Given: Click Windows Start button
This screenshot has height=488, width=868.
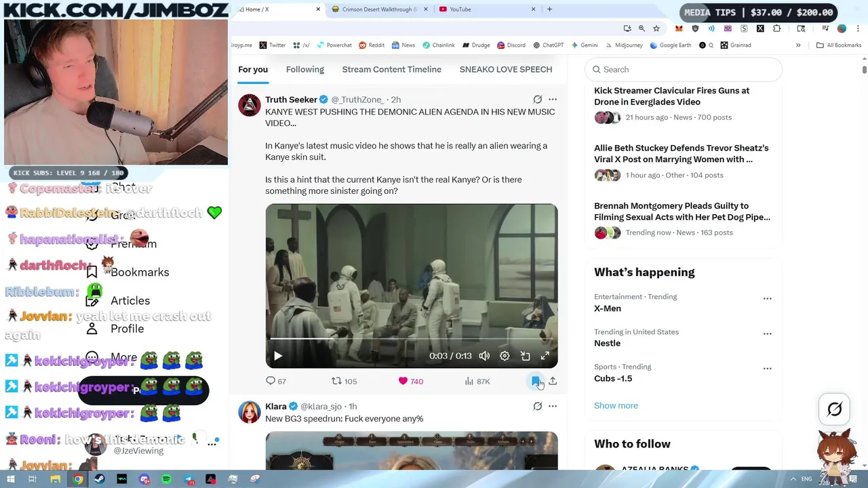Looking at the screenshot, I should [10, 479].
